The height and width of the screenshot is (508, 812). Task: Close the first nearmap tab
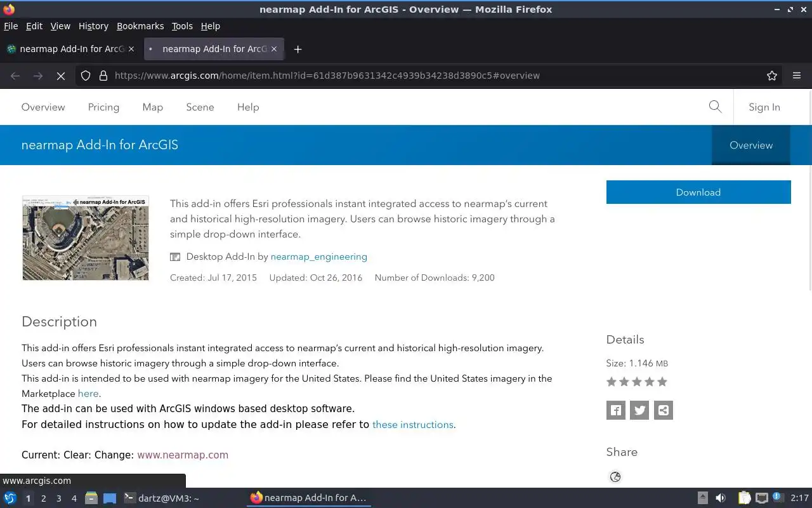131,49
